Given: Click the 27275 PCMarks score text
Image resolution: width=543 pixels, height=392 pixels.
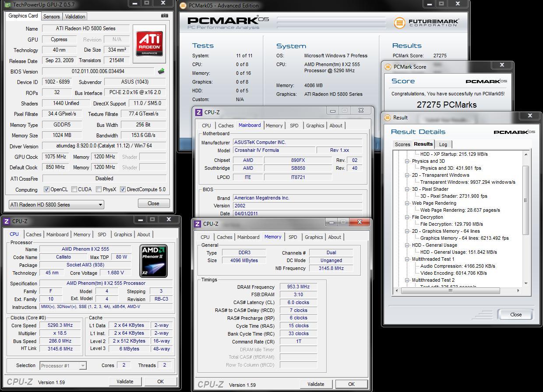Looking at the screenshot, I should (x=447, y=105).
